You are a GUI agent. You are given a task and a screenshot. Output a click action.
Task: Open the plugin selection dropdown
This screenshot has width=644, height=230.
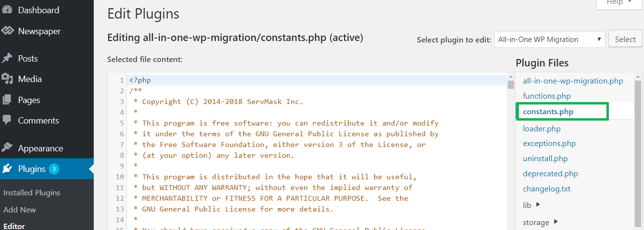point(549,40)
